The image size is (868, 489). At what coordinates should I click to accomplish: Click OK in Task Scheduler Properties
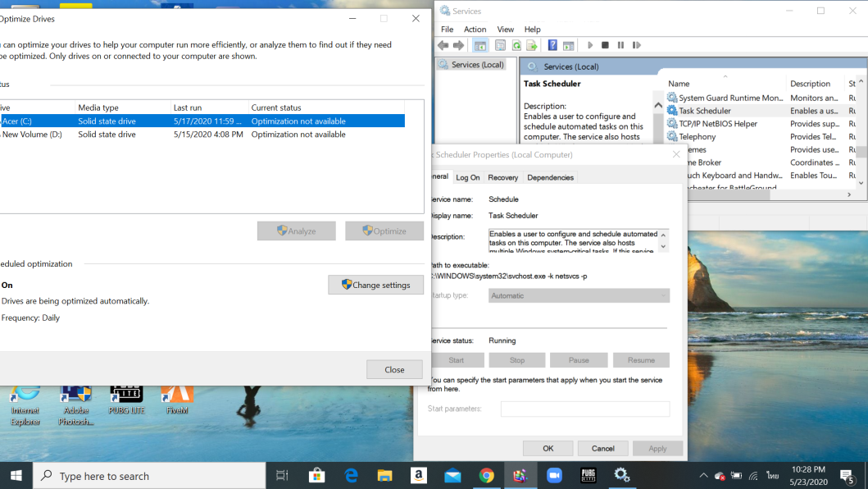tap(548, 449)
